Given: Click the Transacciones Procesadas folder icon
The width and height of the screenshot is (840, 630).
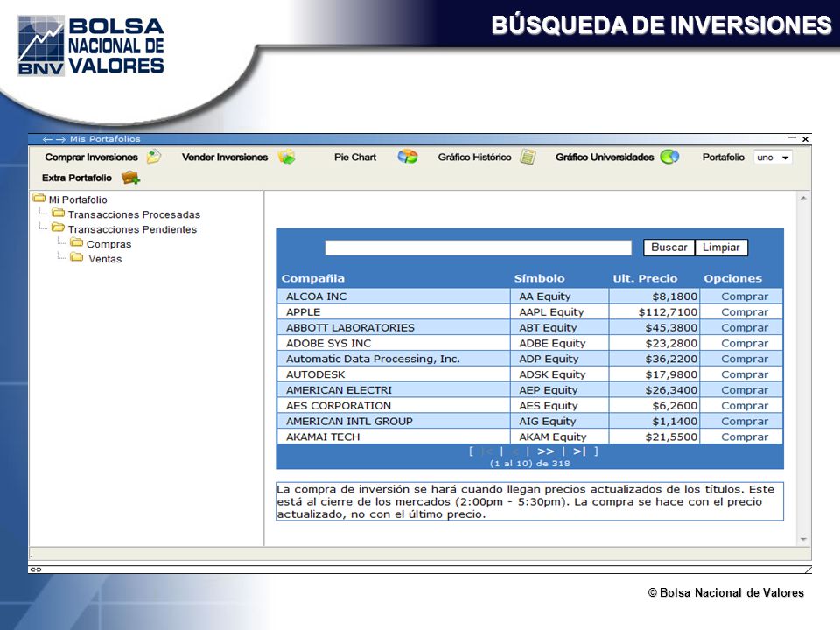Looking at the screenshot, I should tap(58, 213).
